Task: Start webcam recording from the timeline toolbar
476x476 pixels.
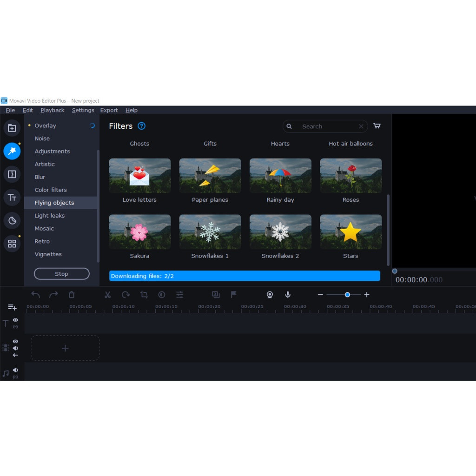Action: pos(270,295)
